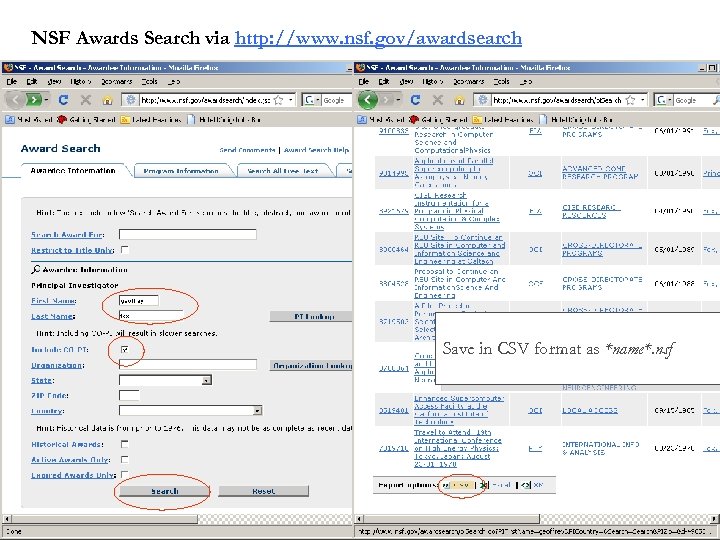Open the ADVANCED COMP RESEARCH PROGRAM link
The height and width of the screenshot is (540, 720).
[x=600, y=172]
